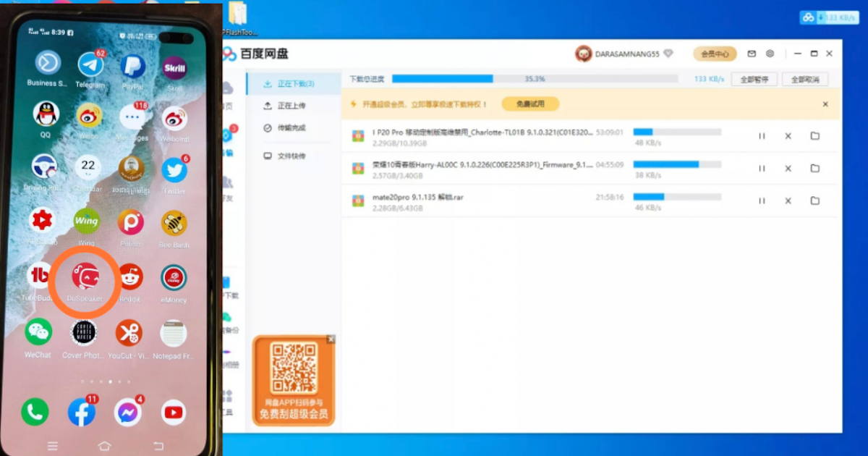Click the 免费试用 free trial button
Image resolution: width=868 pixels, height=456 pixels.
tap(530, 104)
